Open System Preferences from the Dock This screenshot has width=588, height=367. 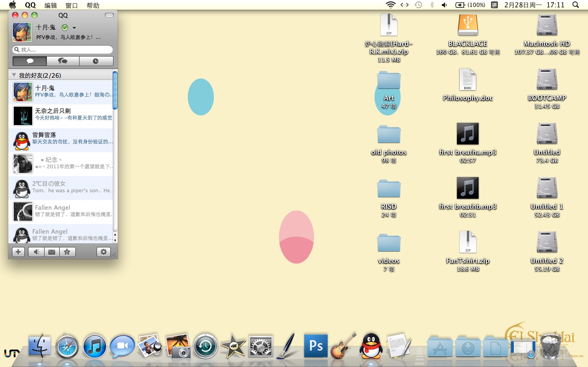[x=261, y=346]
